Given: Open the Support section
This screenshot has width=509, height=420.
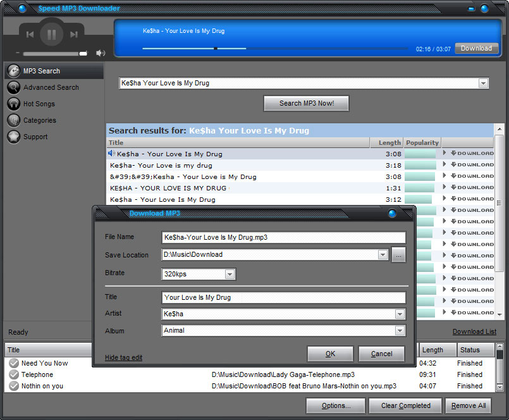Looking at the screenshot, I should 35,137.
